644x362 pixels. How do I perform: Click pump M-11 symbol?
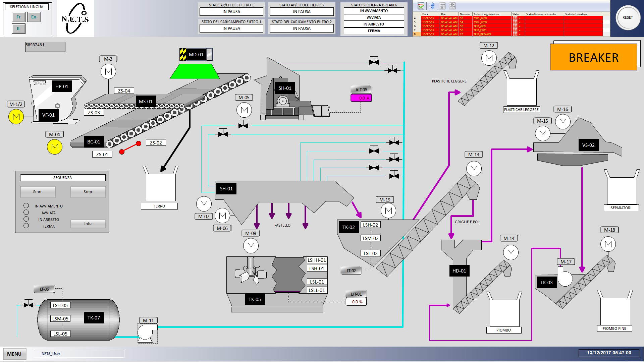pyautogui.click(x=148, y=333)
